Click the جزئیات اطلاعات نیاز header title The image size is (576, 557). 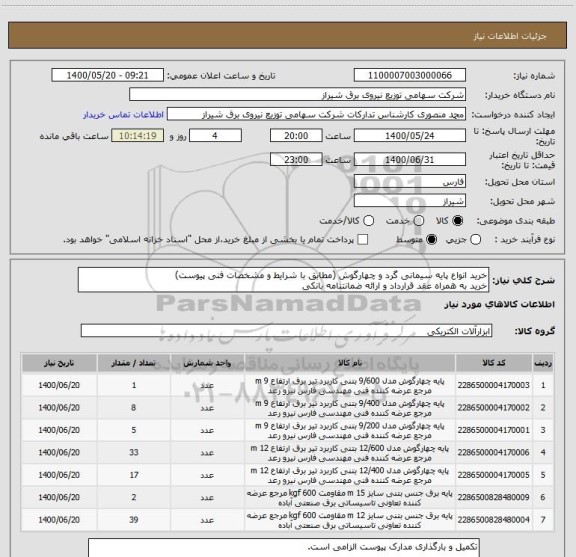click(510, 36)
